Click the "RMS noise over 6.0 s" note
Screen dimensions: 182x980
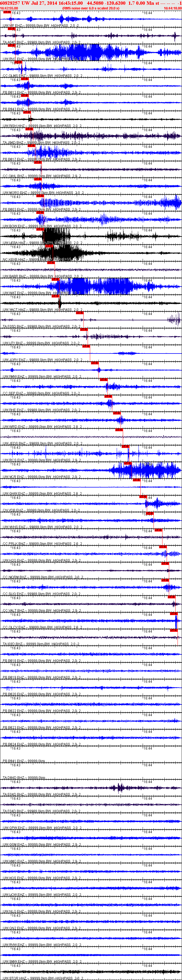point(91,8)
